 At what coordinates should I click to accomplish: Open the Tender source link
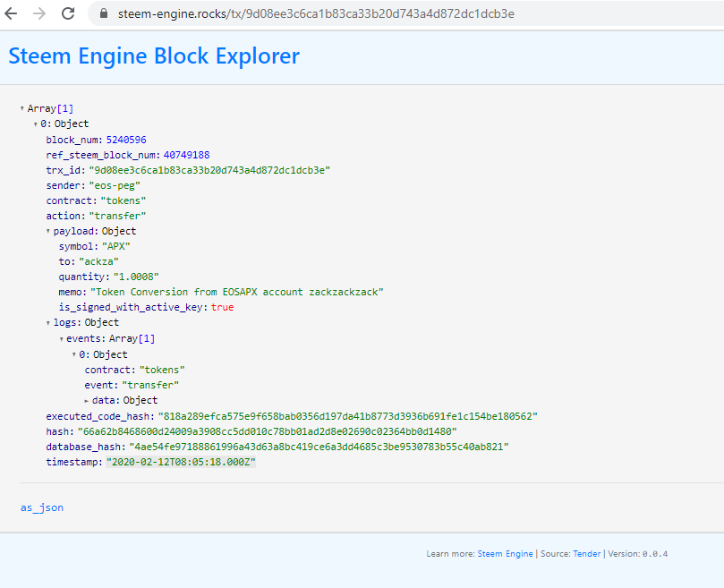click(587, 553)
